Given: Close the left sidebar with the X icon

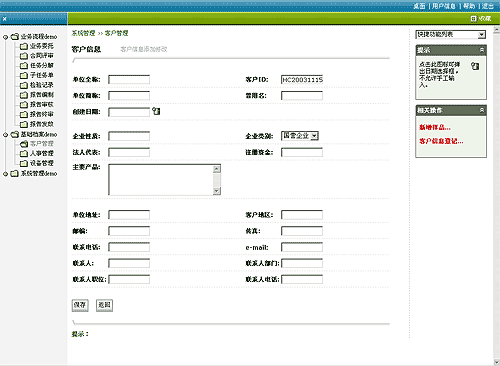Looking at the screenshot, I should [x=5, y=19].
